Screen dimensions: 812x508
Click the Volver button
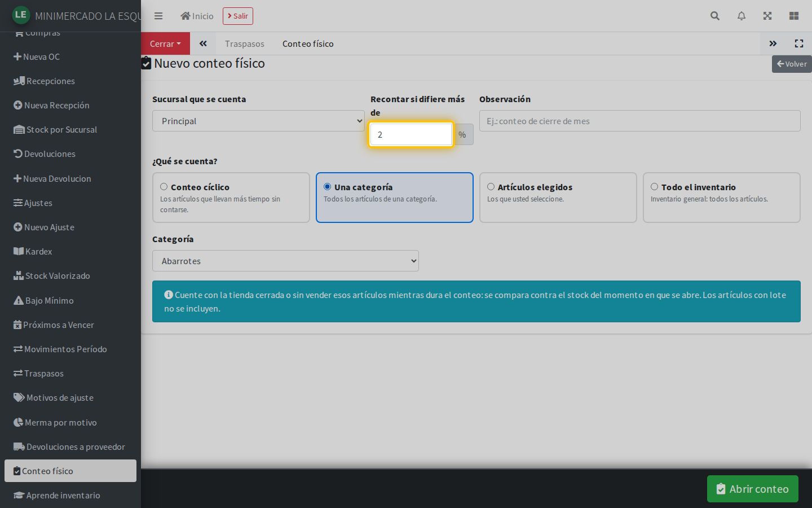pos(792,64)
